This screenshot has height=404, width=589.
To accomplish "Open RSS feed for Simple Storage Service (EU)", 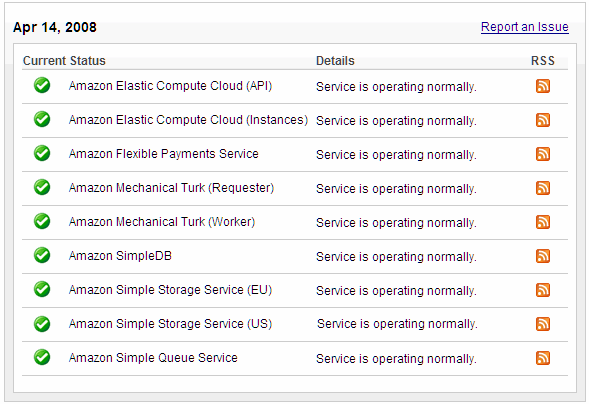I will click(543, 290).
